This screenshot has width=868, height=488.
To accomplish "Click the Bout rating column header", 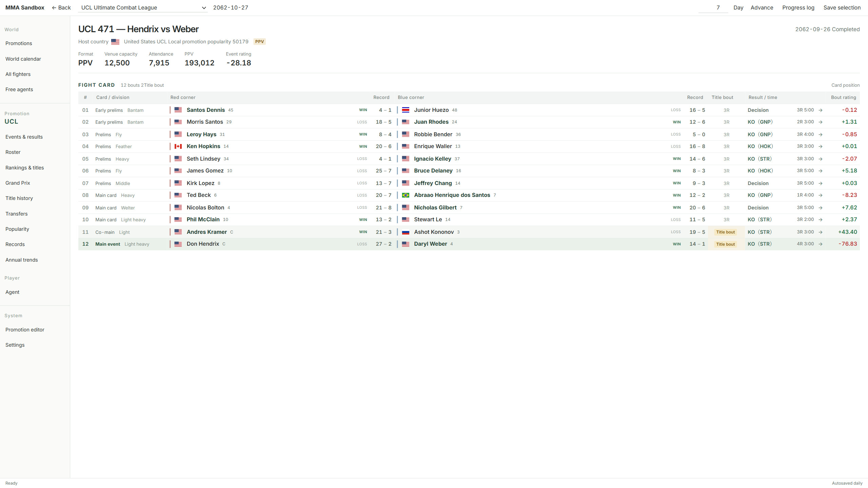I will (x=843, y=98).
